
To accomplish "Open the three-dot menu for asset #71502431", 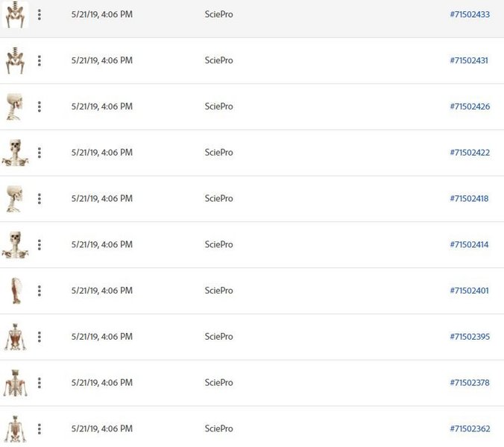I will coord(40,60).
